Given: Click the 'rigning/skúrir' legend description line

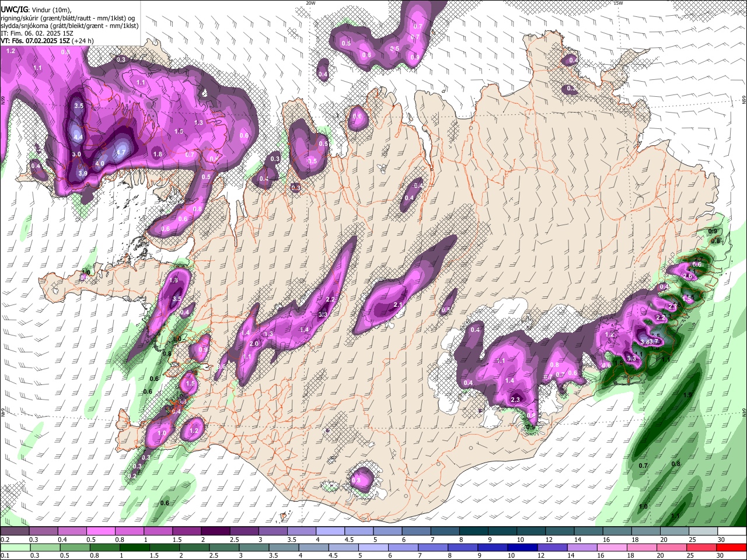Looking at the screenshot, I should [67, 18].
